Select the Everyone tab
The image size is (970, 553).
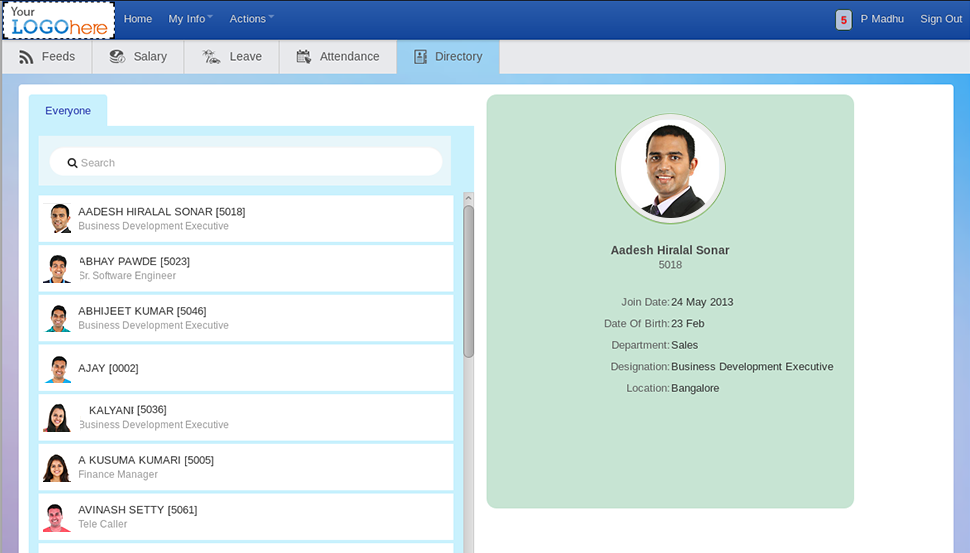68,111
